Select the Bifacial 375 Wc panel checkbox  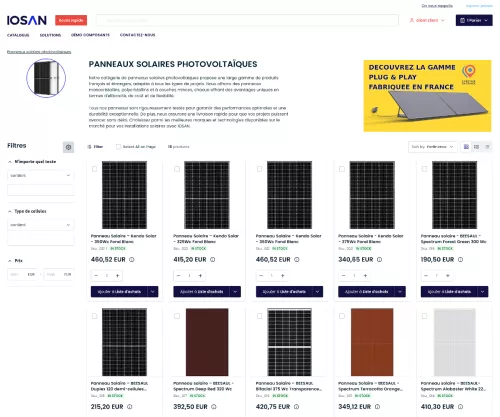pyautogui.click(x=259, y=316)
